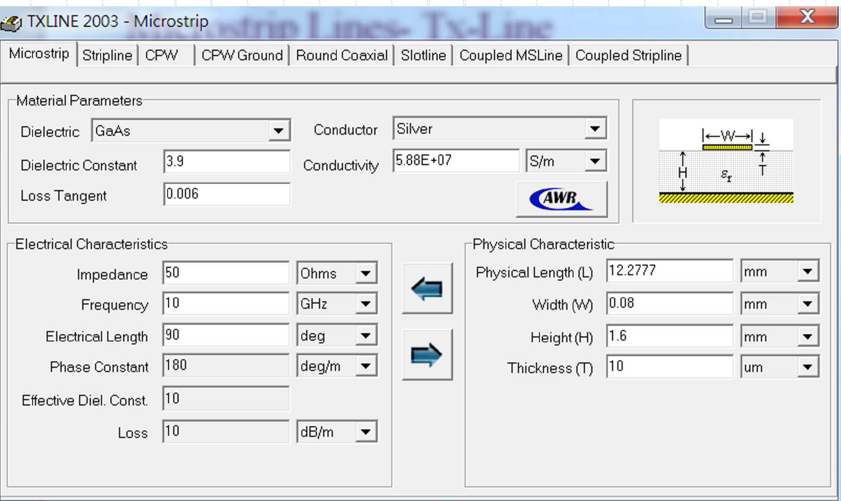
Task: Click the Frequency input field
Action: pyautogui.click(x=226, y=304)
